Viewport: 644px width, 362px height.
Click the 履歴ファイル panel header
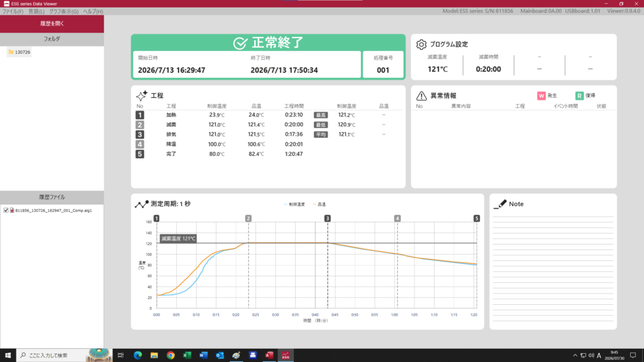tap(52, 197)
